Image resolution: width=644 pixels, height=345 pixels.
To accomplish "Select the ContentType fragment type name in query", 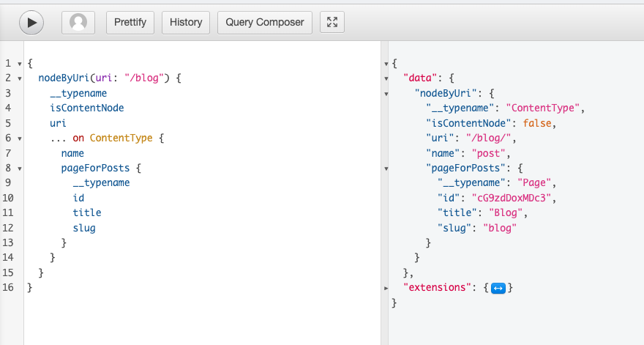I will point(121,138).
